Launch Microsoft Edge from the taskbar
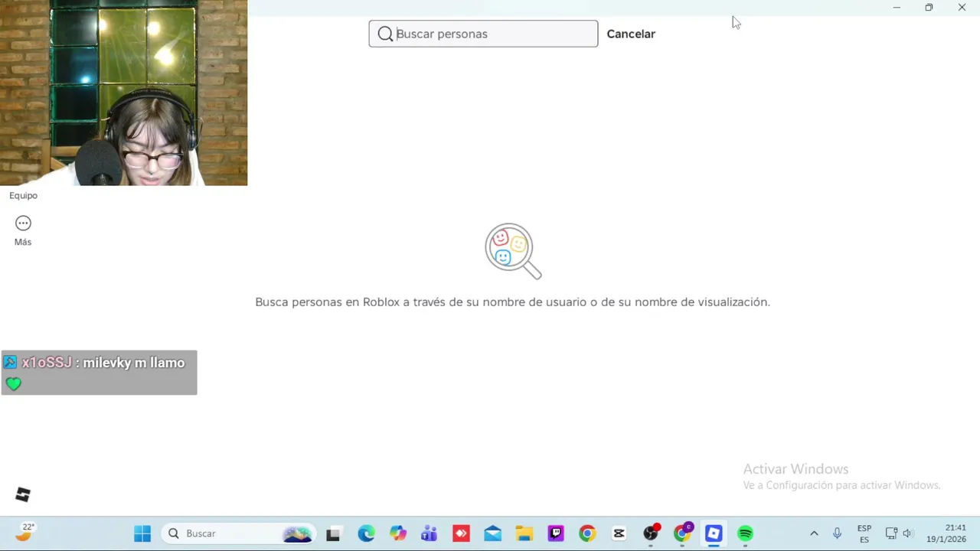The height and width of the screenshot is (551, 980). pos(366,533)
